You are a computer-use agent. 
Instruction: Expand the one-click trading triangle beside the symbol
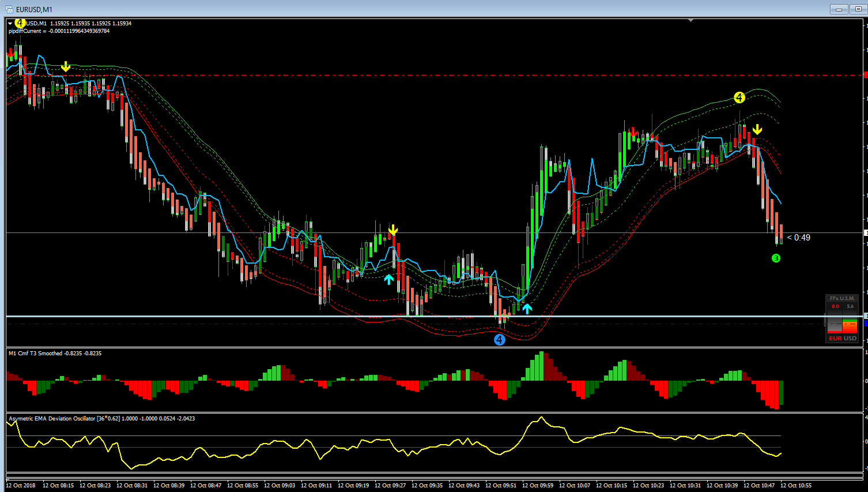(10, 24)
